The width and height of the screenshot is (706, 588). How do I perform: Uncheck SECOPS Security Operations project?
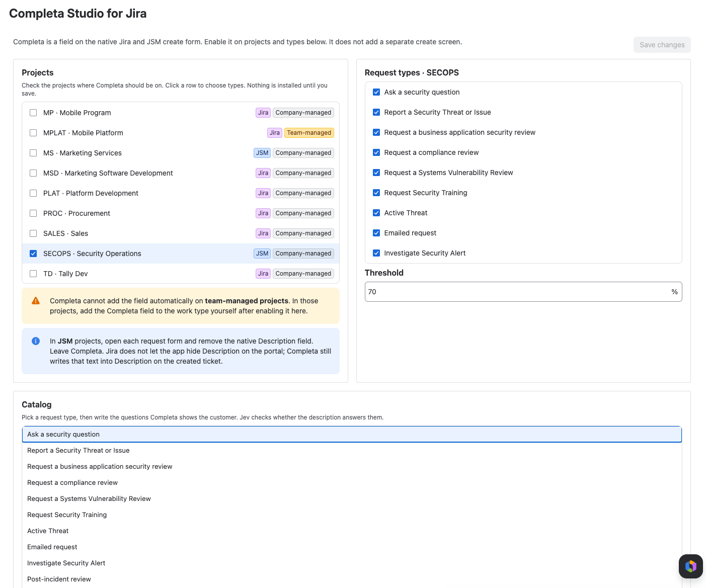coord(33,254)
